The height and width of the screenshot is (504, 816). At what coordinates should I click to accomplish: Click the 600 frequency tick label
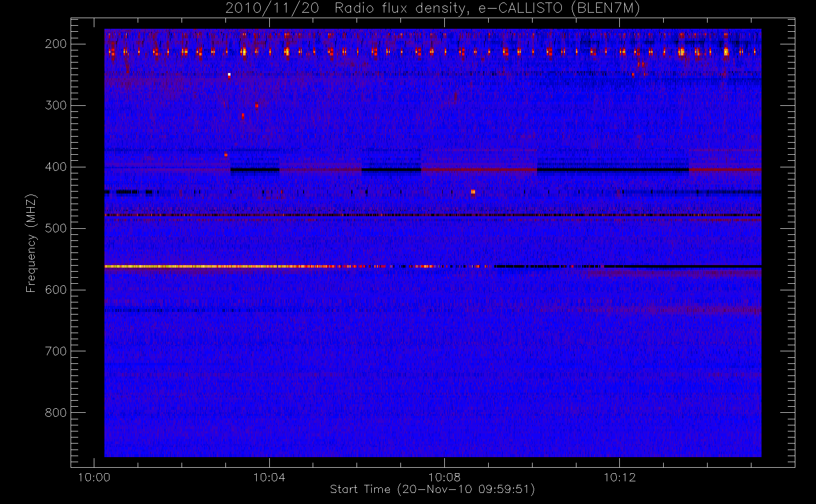coord(56,290)
